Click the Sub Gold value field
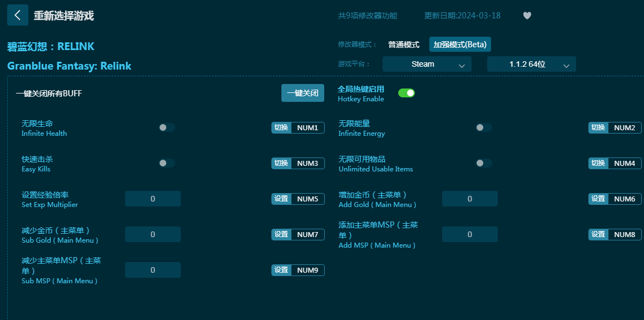Image resolution: width=644 pixels, height=320 pixels. click(x=153, y=234)
